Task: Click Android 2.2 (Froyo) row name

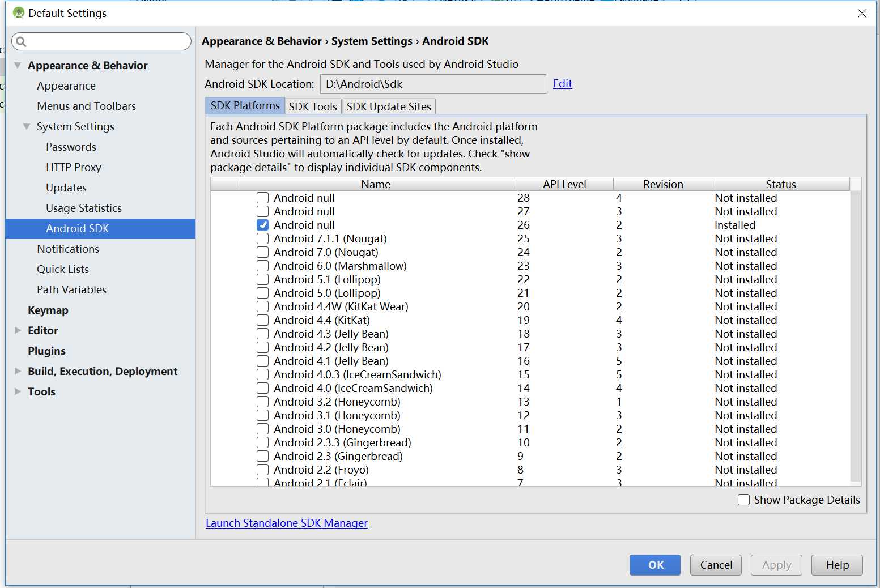Action: (x=321, y=470)
